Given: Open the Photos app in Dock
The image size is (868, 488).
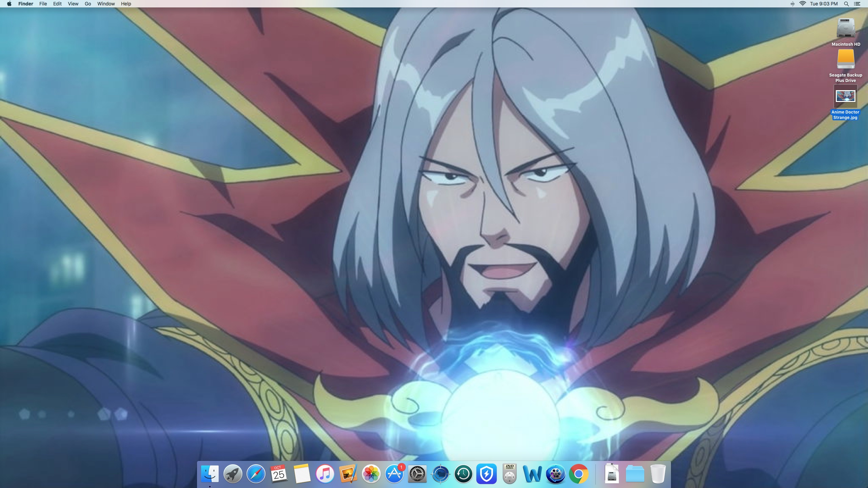Looking at the screenshot, I should point(371,474).
